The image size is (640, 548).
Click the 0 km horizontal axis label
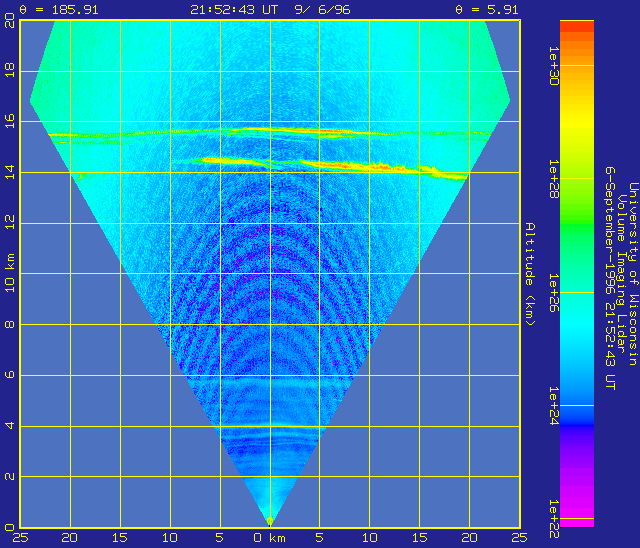(270, 538)
